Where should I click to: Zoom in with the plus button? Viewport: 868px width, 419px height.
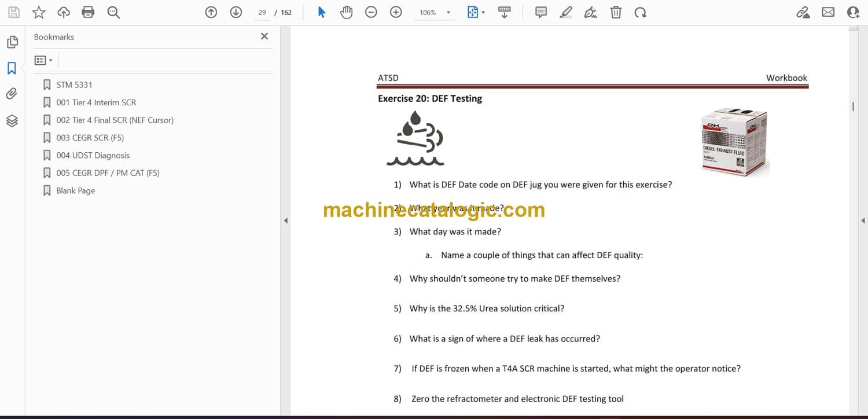tap(396, 12)
